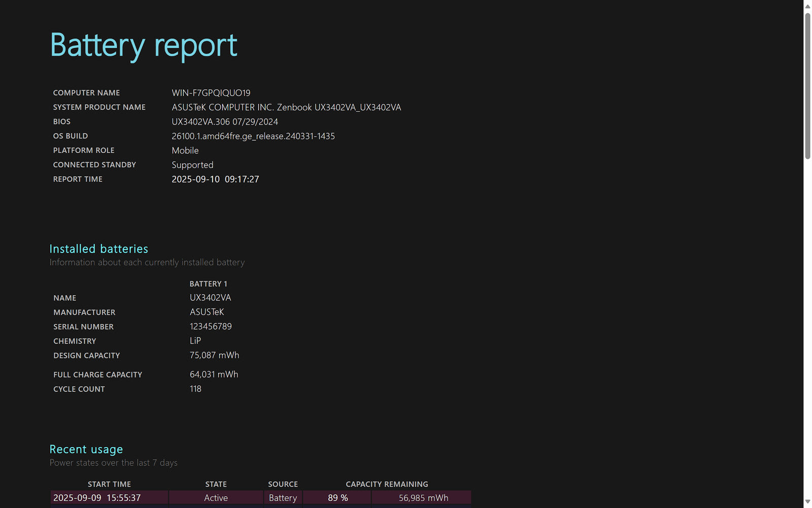
Task: Click manufacturer value ASUSTeK
Action: point(207,312)
